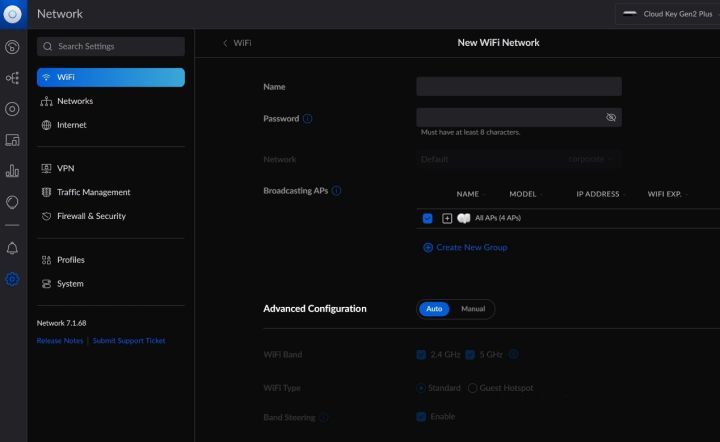Click the WiFi Band info icon
The height and width of the screenshot is (442, 720).
tap(514, 354)
